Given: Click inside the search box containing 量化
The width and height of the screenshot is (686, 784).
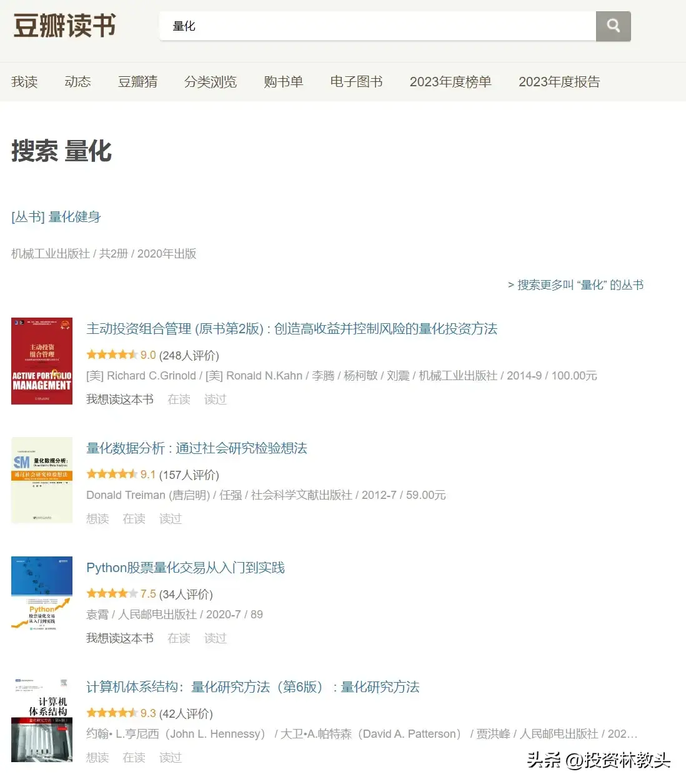Looking at the screenshot, I should (x=375, y=26).
